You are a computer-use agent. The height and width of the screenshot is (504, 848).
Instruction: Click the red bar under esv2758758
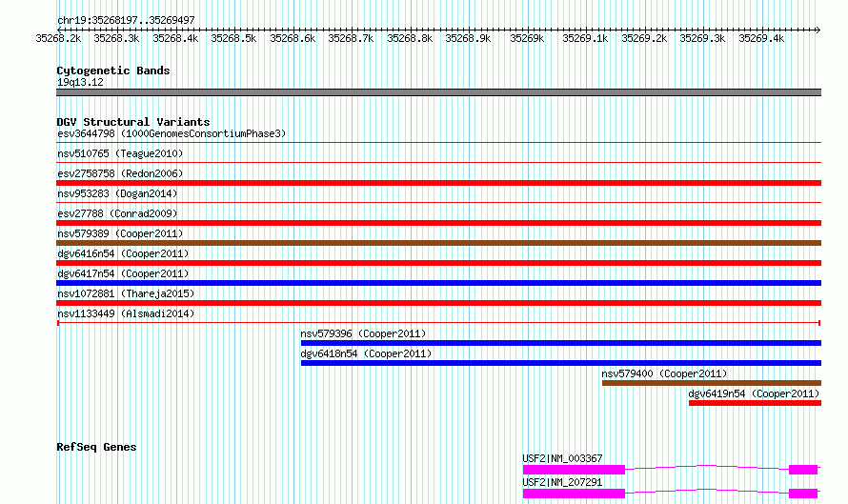(438, 183)
